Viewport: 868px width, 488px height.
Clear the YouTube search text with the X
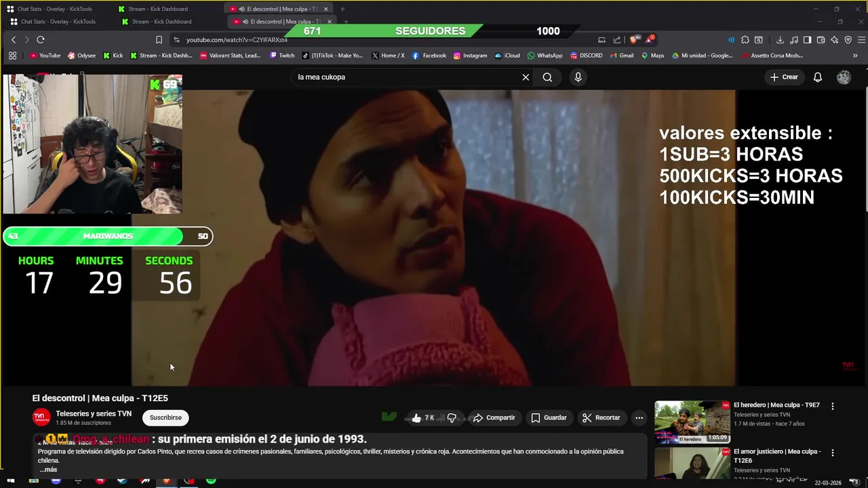(526, 77)
